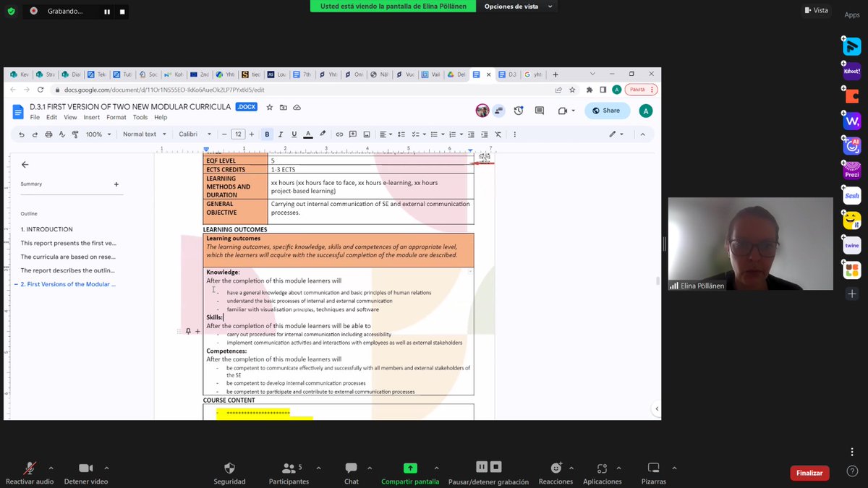868x488 pixels.
Task: Open the File menu
Action: (x=35, y=117)
